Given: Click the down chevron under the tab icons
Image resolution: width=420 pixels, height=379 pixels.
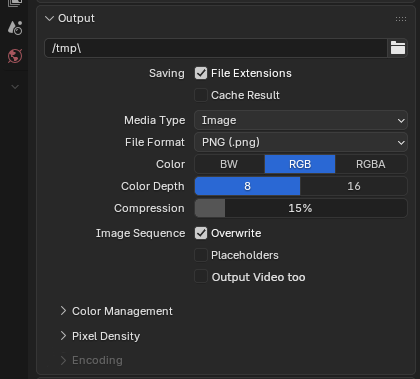Looking at the screenshot, I should pyautogui.click(x=15, y=87).
